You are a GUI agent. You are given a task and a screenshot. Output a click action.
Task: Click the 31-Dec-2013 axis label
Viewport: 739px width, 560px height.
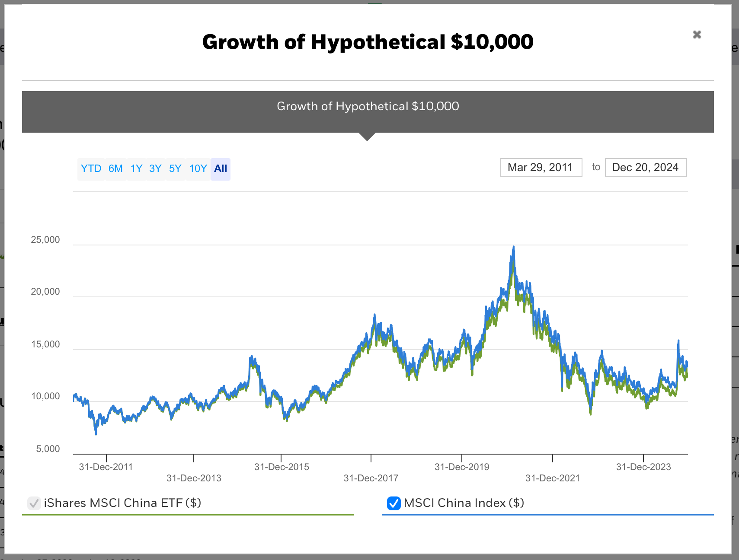tap(194, 478)
